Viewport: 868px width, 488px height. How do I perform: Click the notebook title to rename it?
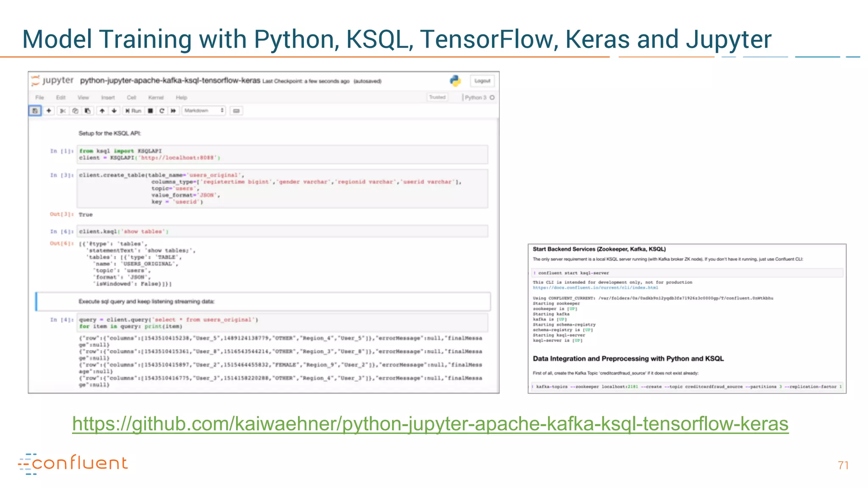(170, 80)
